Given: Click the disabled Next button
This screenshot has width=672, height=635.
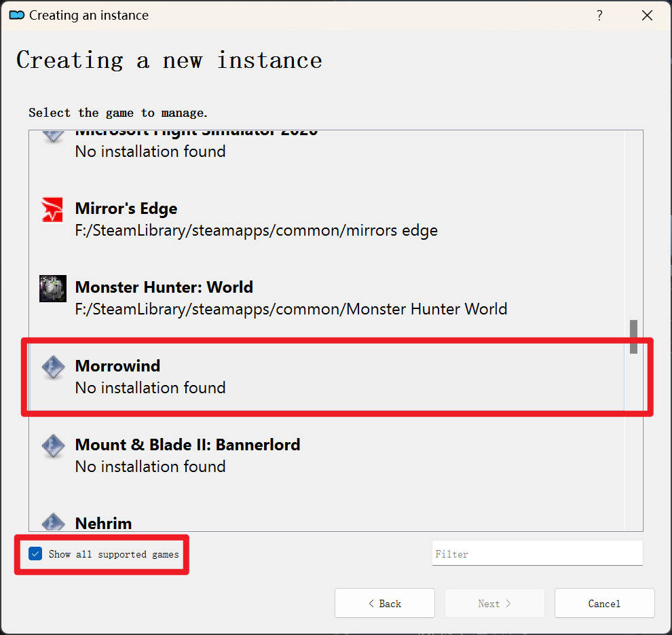Looking at the screenshot, I should click(495, 603).
